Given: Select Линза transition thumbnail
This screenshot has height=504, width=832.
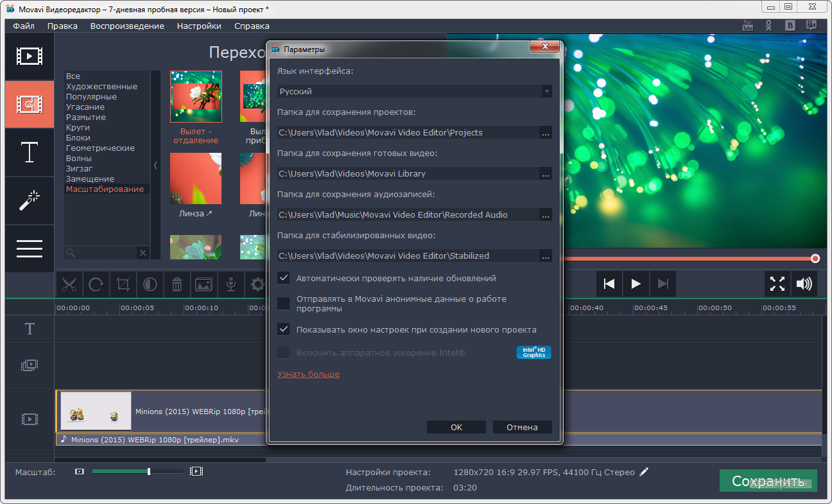Looking at the screenshot, I should [x=196, y=178].
